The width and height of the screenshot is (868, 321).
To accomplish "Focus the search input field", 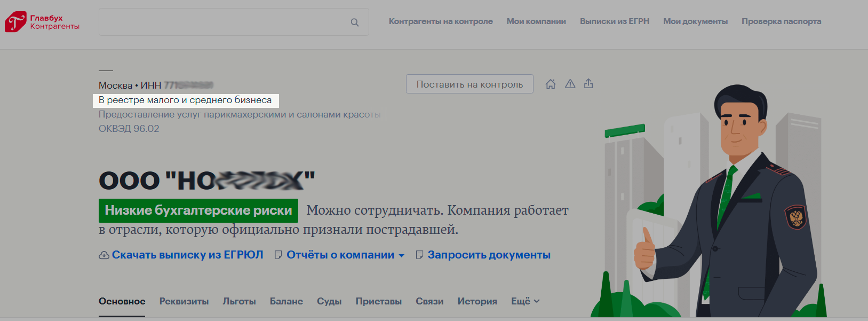I will pos(224,22).
